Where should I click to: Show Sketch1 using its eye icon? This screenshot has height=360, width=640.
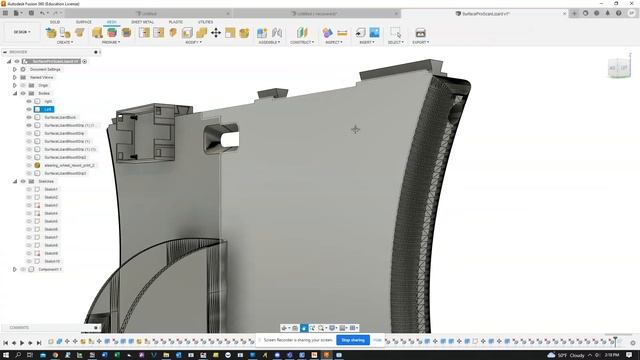pyautogui.click(x=29, y=189)
